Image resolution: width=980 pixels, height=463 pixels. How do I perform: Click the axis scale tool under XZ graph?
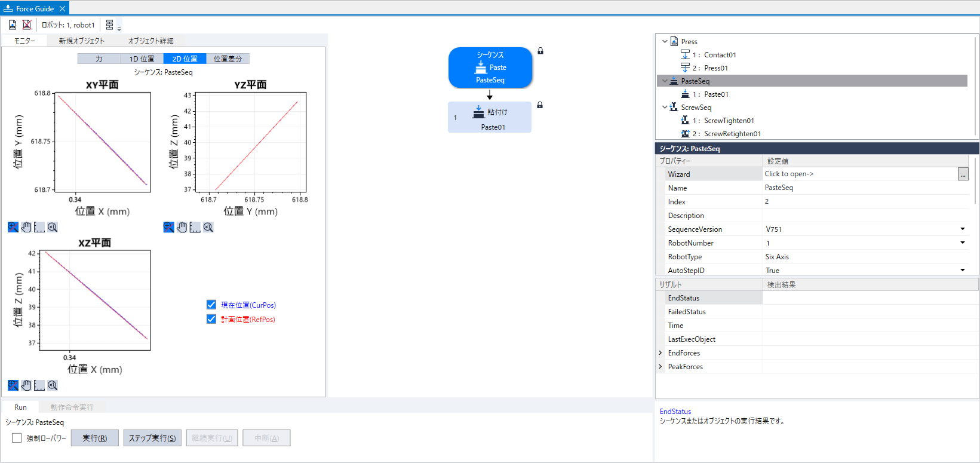[39, 385]
